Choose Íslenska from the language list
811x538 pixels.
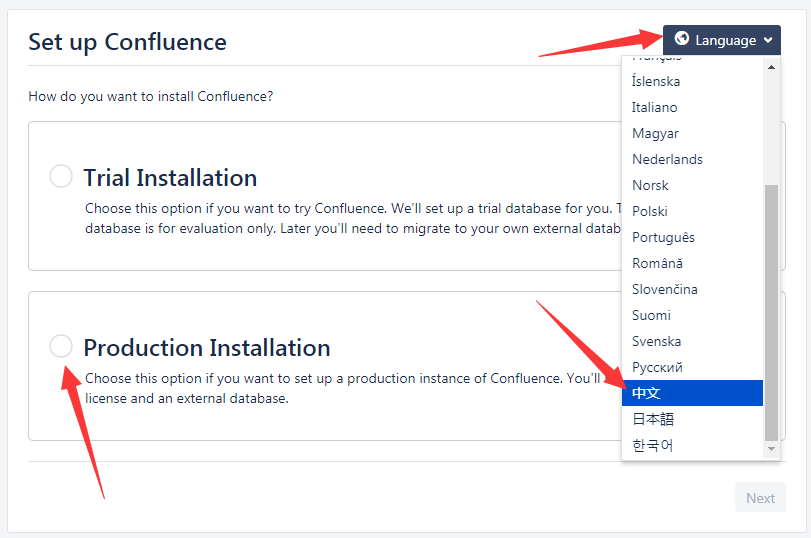[x=692, y=81]
